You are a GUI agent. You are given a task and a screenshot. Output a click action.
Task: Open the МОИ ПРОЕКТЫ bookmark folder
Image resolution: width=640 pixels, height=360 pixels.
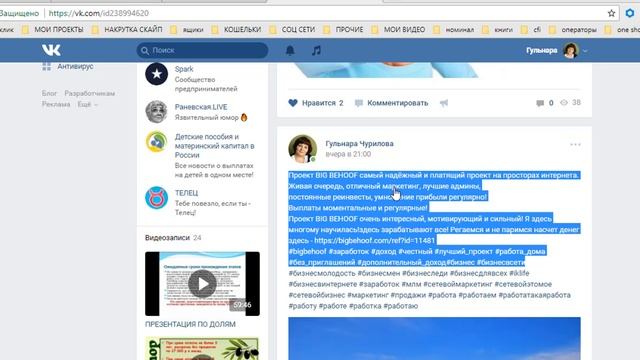[x=53, y=29]
